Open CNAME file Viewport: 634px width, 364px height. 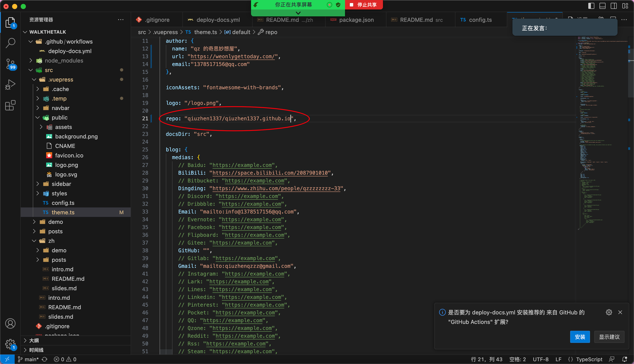[x=65, y=146]
